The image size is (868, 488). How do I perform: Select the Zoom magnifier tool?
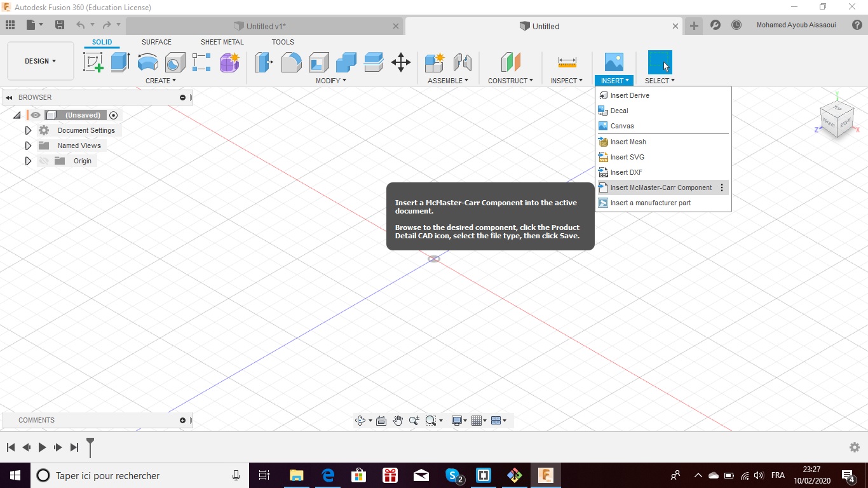[x=414, y=421]
